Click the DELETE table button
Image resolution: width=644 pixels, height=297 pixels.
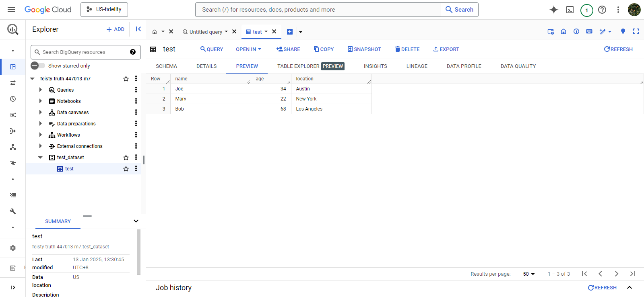[x=407, y=49]
